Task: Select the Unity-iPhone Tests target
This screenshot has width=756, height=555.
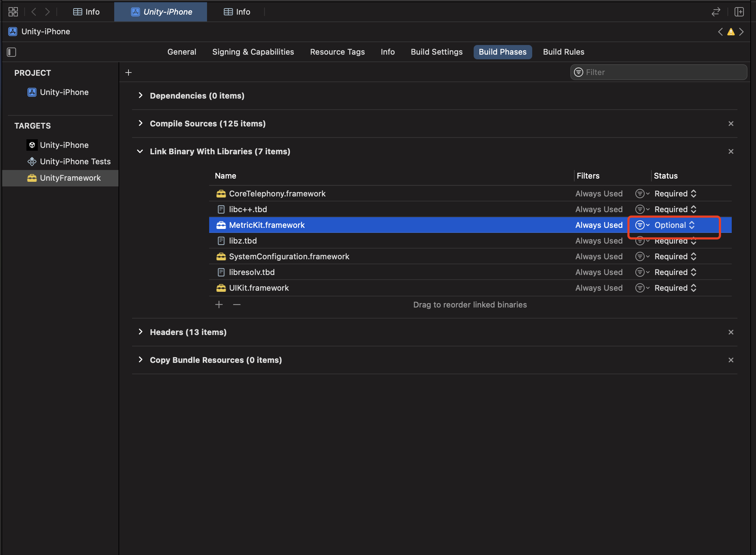Action: [x=75, y=161]
